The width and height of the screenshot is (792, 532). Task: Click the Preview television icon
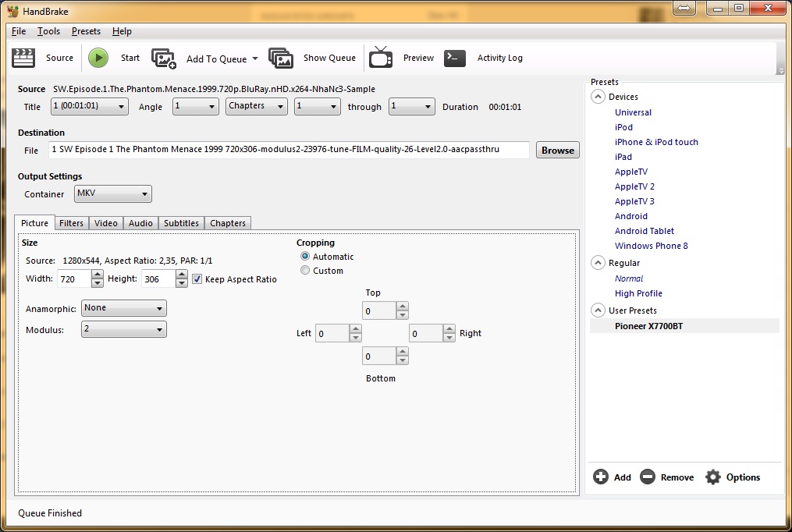(x=381, y=57)
